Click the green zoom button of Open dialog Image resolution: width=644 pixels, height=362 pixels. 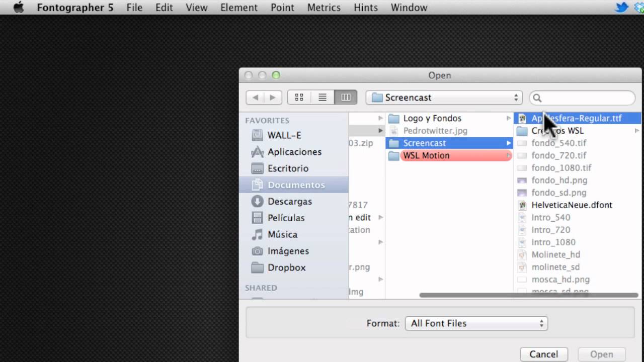coord(276,75)
